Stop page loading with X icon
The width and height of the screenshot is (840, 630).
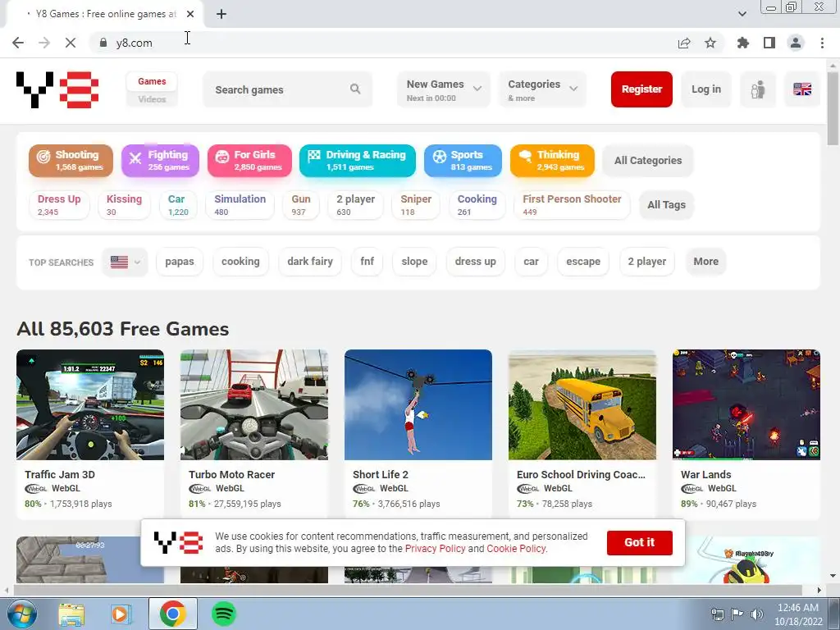[x=71, y=43]
